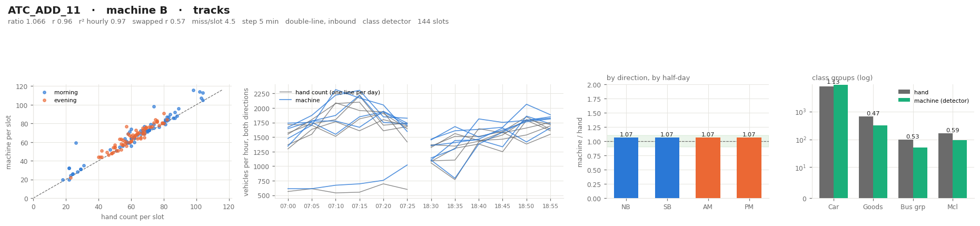Click the evening legend marker in scatter plot

(44, 101)
